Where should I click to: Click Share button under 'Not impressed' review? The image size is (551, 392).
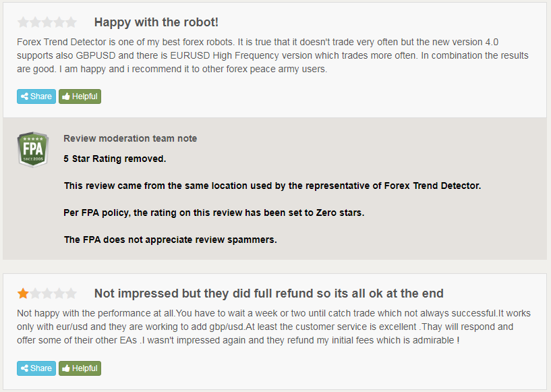36,368
